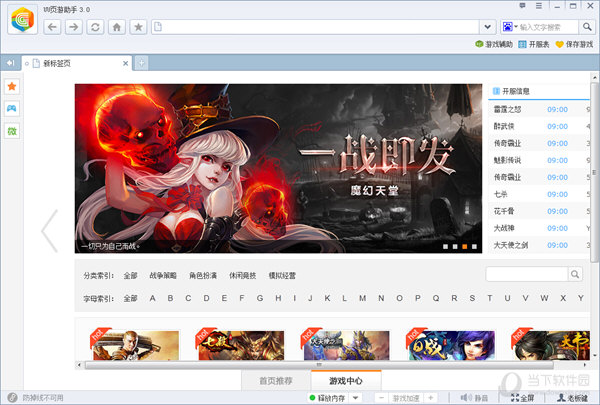Viewport: 600px width, 405px height.
Task: Open 大天使之剑 in the server list
Action: point(510,245)
